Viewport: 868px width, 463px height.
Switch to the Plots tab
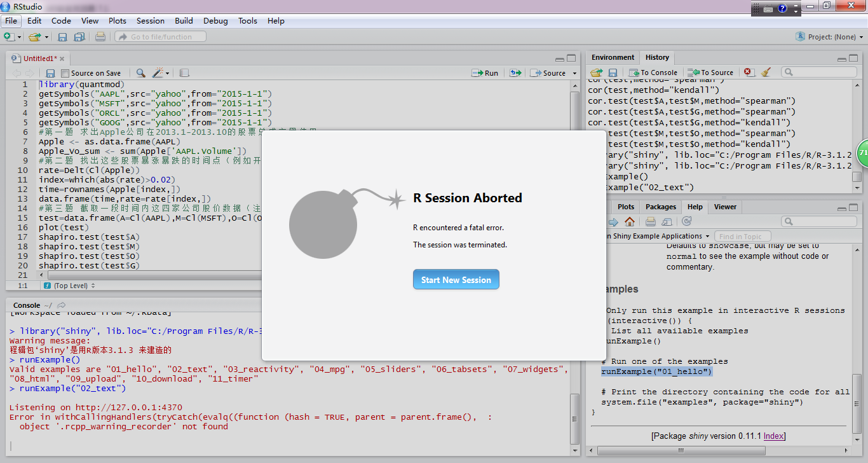point(626,207)
